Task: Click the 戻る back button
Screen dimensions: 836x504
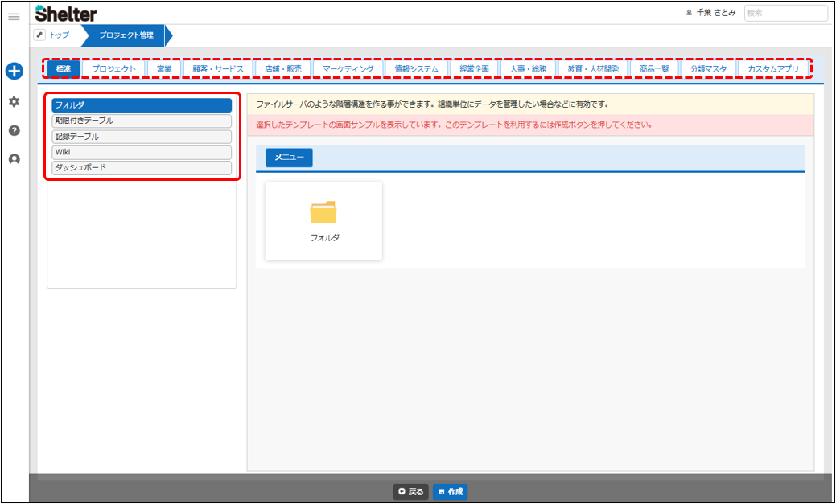Action: pos(411,492)
